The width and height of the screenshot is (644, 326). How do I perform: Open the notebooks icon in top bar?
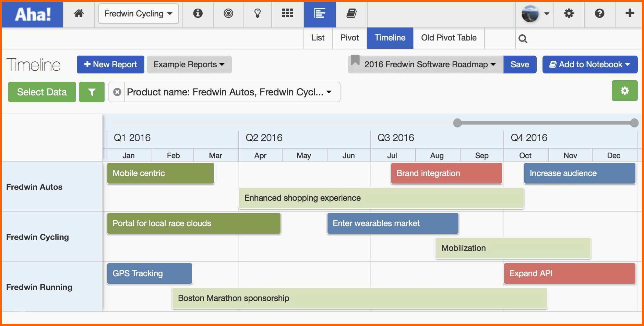[x=351, y=13]
